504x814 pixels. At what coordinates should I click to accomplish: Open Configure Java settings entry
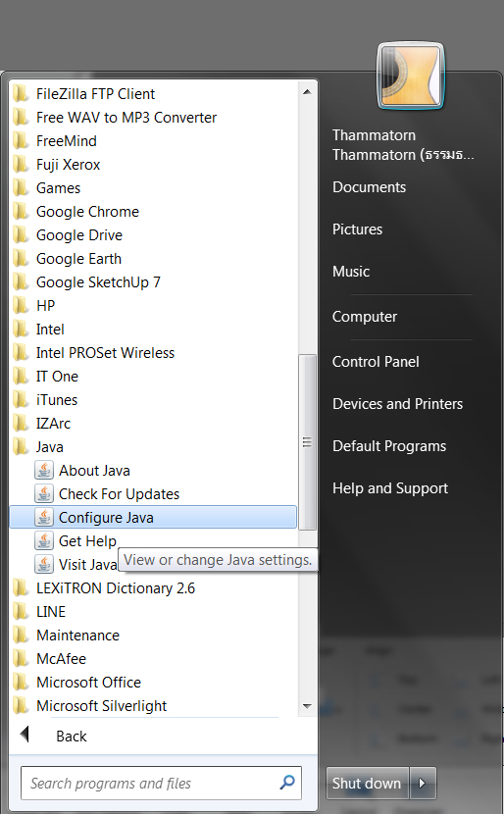[x=153, y=518]
